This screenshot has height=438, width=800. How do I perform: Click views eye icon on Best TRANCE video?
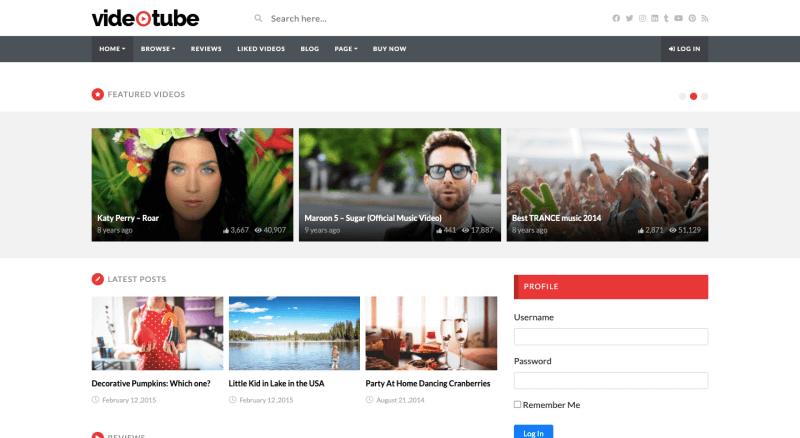tap(673, 230)
